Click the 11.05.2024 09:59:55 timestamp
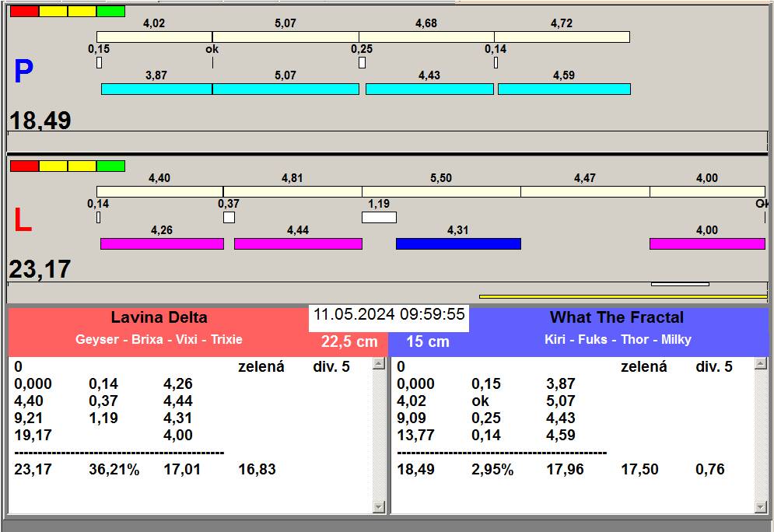This screenshot has width=774, height=532. tap(389, 315)
